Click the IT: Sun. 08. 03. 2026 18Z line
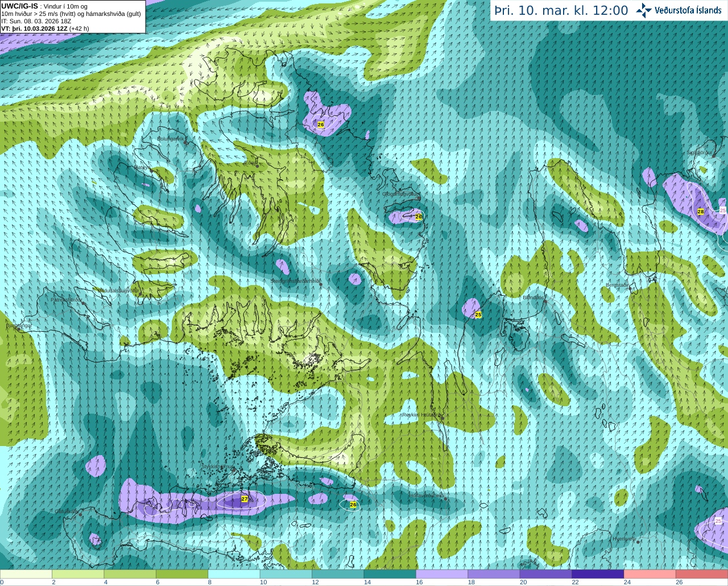This screenshot has width=728, height=586. point(36,21)
